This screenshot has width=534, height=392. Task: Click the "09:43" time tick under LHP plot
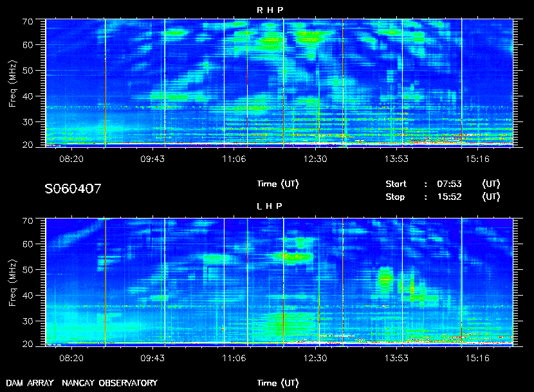pyautogui.click(x=152, y=359)
